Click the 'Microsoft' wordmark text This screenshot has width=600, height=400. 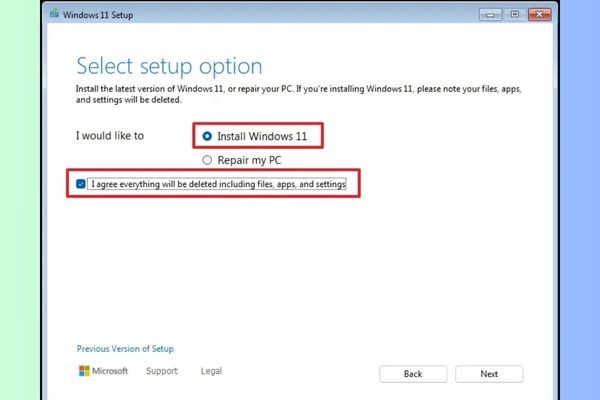click(x=111, y=371)
